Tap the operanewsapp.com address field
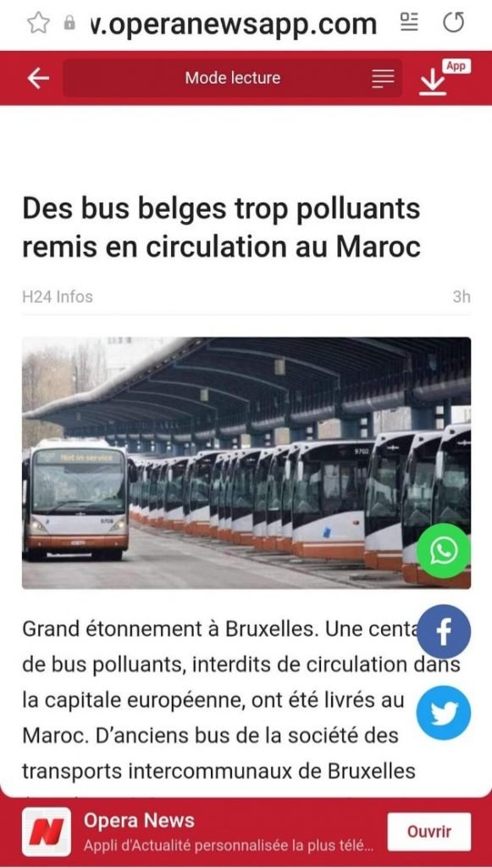Screen dimensions: 492x868 point(233,23)
